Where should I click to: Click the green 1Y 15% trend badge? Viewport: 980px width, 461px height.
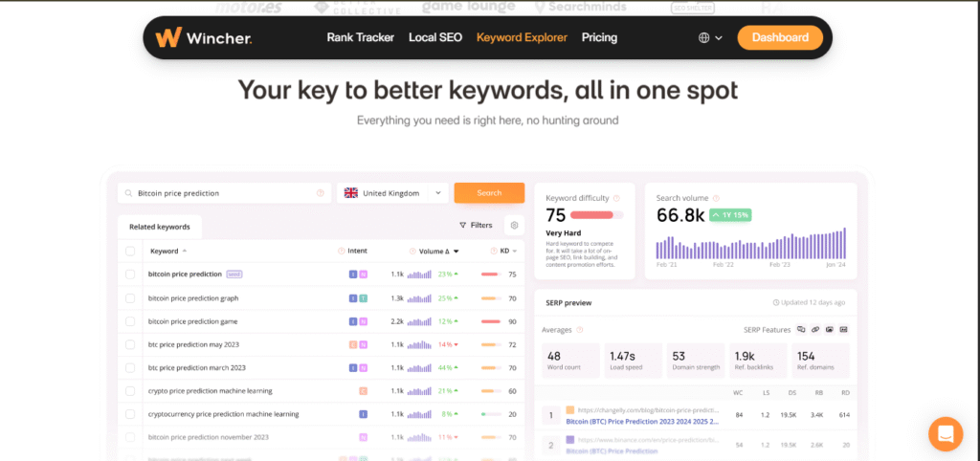point(730,215)
